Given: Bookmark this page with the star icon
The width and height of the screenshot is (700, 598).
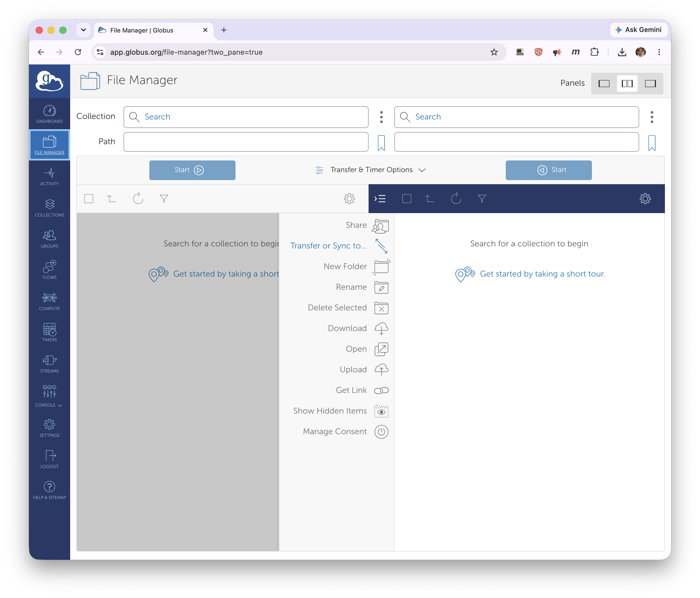Looking at the screenshot, I should tap(494, 52).
